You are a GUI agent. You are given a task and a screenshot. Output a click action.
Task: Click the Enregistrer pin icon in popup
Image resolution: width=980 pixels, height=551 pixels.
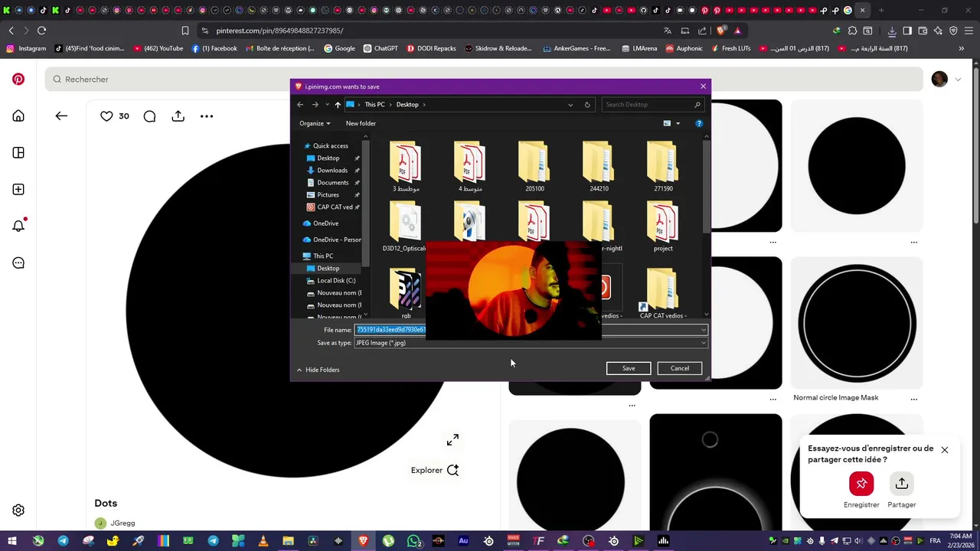[861, 484]
